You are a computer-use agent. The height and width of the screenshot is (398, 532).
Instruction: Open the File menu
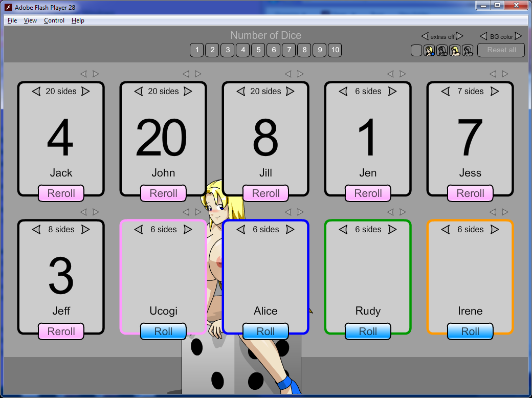pyautogui.click(x=12, y=20)
